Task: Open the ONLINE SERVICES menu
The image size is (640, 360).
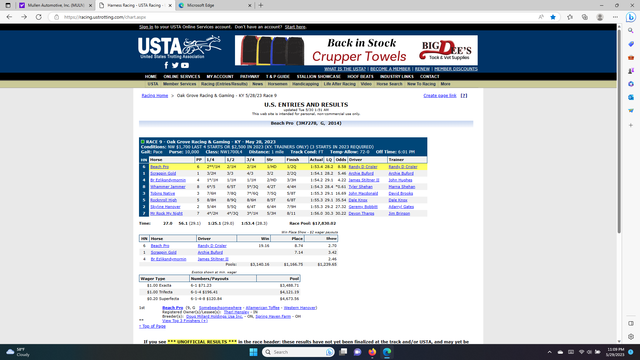Action: click(x=182, y=76)
